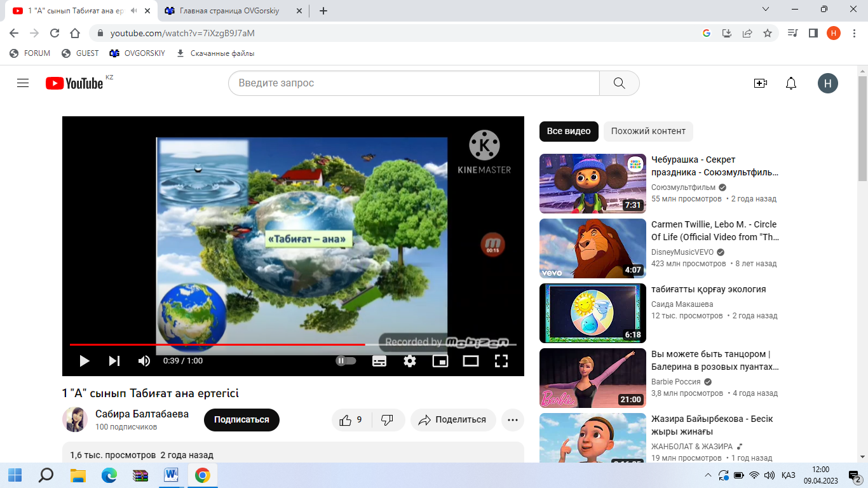The height and width of the screenshot is (488, 868).
Task: Subscribe to Сабира Балтабаева
Action: point(241,420)
